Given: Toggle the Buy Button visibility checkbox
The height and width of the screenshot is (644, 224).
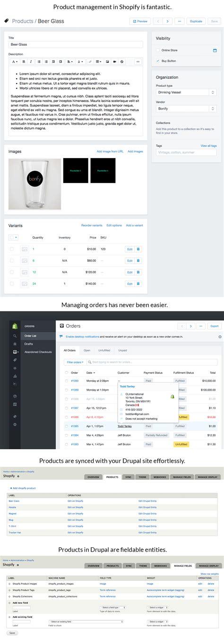Looking at the screenshot, I should coord(158,61).
